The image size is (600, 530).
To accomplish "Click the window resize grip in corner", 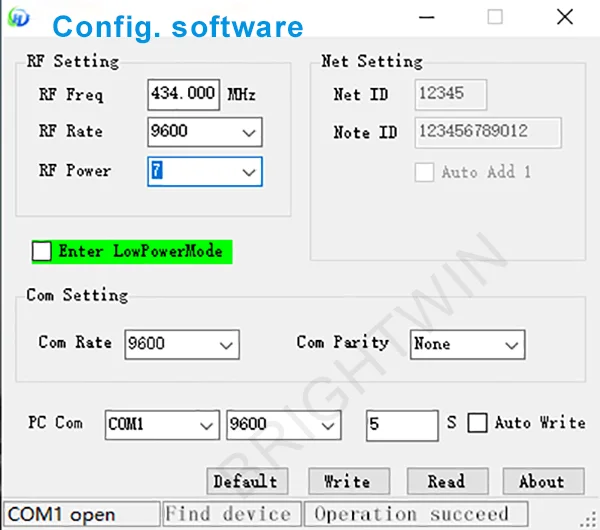I will (x=589, y=519).
